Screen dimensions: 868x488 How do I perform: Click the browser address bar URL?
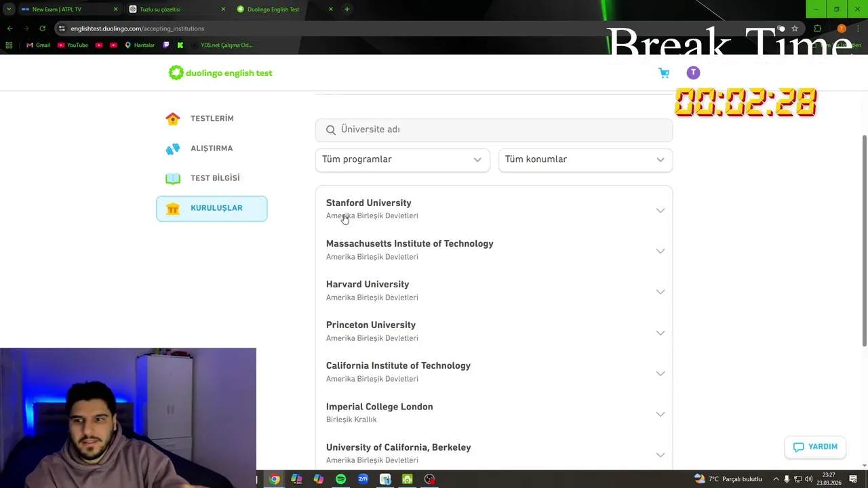137,28
